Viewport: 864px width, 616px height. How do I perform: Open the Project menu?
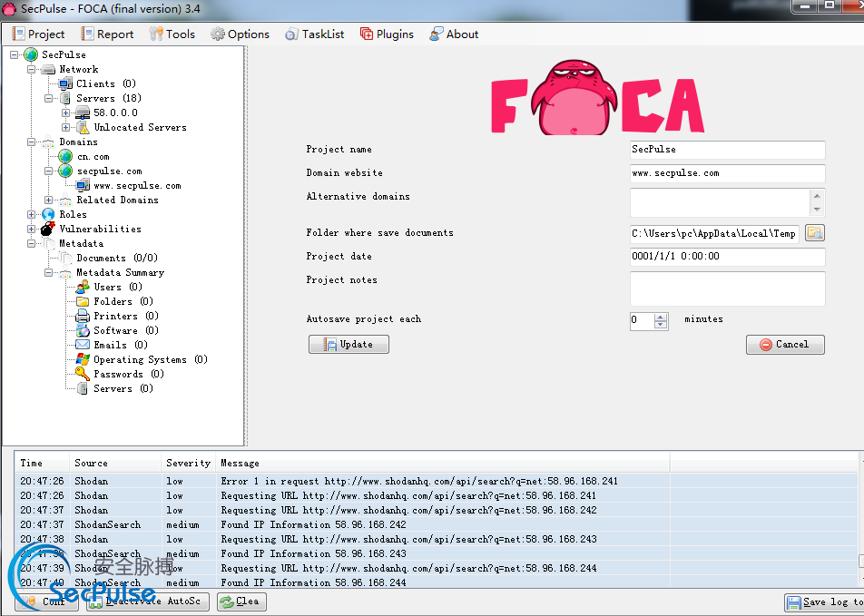[38, 34]
